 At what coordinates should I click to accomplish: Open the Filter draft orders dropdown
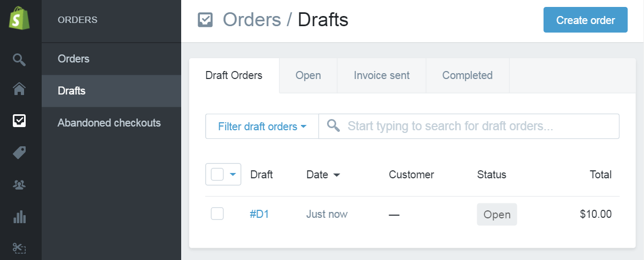262,127
